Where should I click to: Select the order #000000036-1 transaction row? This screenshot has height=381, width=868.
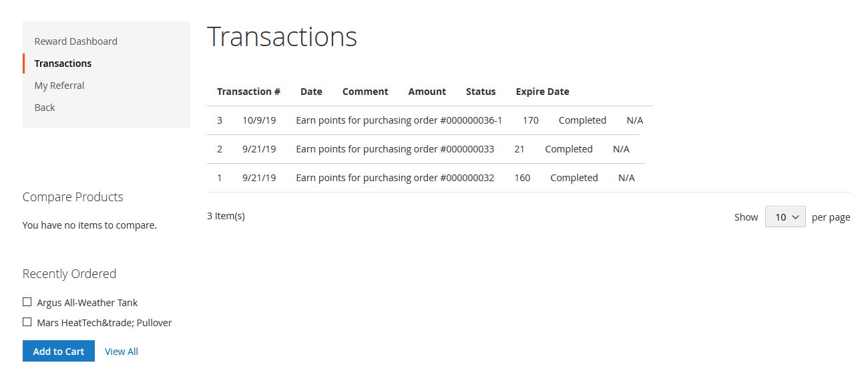click(x=399, y=120)
